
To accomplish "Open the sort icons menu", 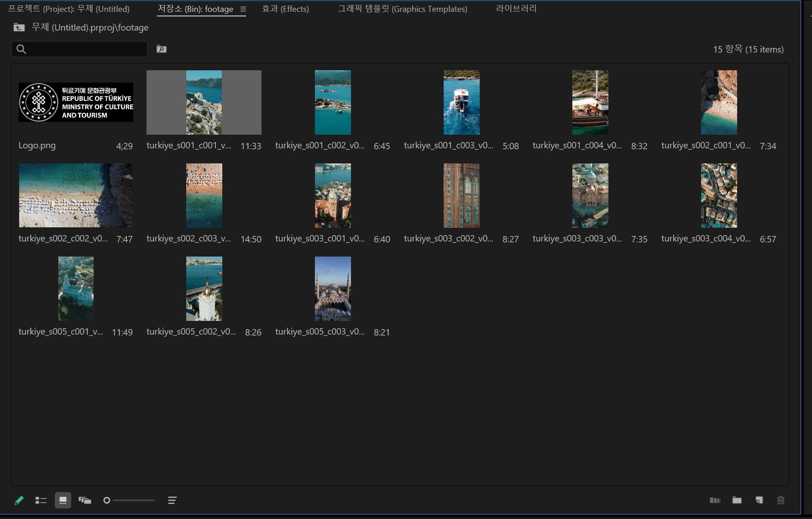I will (172, 500).
